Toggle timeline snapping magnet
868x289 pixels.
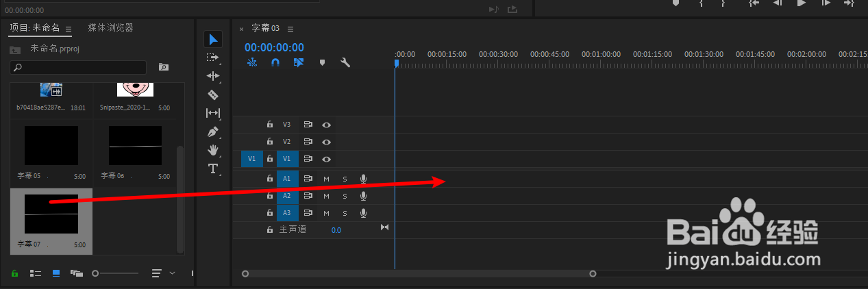point(275,62)
